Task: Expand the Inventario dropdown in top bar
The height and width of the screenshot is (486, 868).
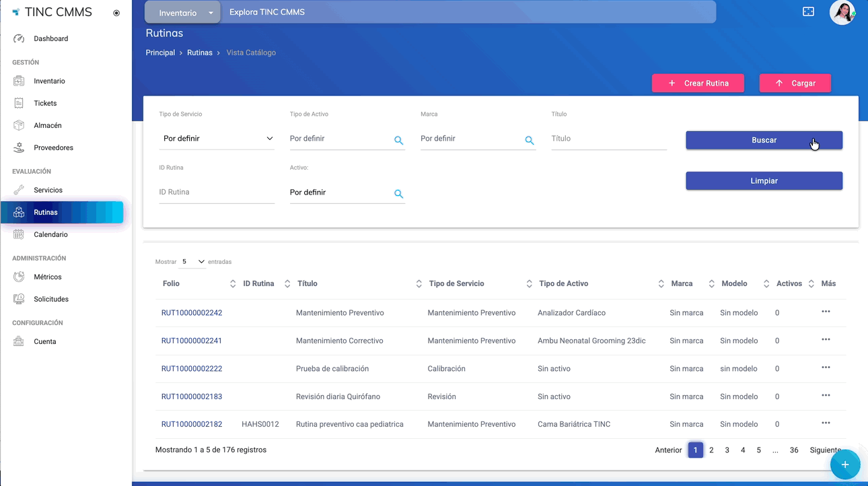Action: [x=211, y=13]
